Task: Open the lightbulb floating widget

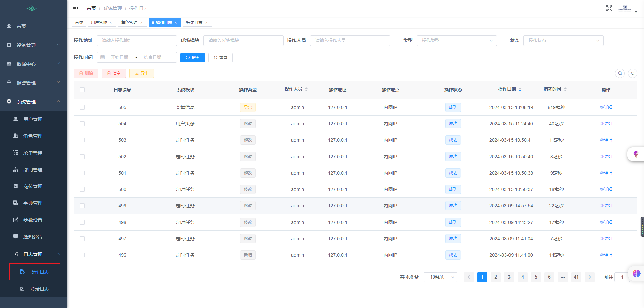Action: point(636,154)
